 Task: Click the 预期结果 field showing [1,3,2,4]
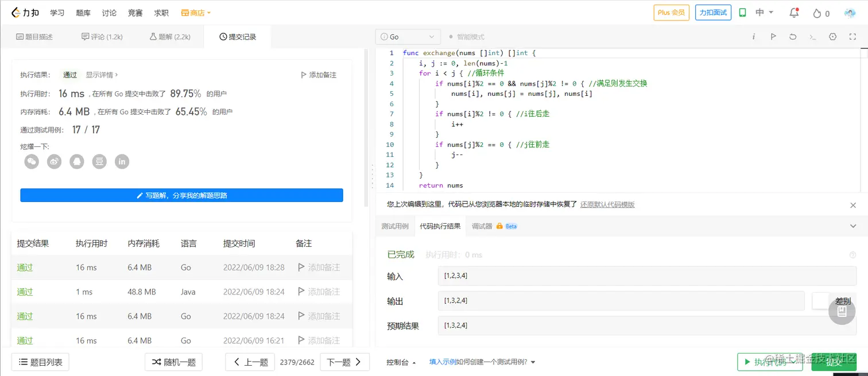click(647, 325)
